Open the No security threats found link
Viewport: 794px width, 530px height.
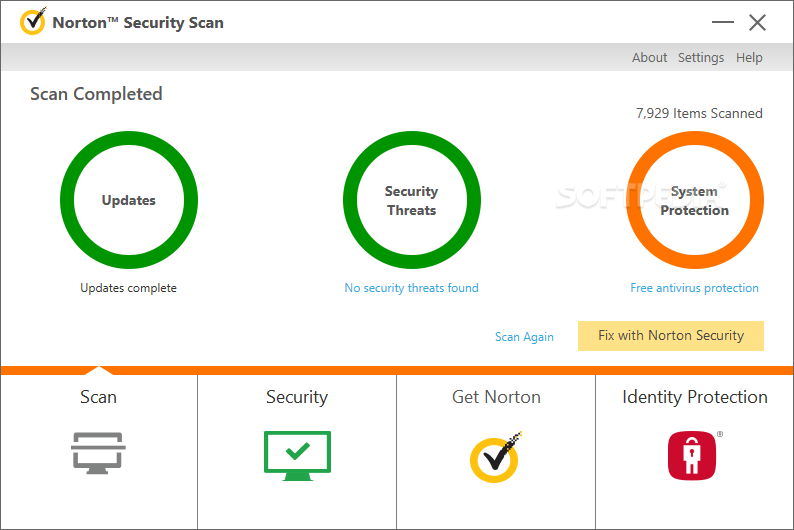[411, 288]
